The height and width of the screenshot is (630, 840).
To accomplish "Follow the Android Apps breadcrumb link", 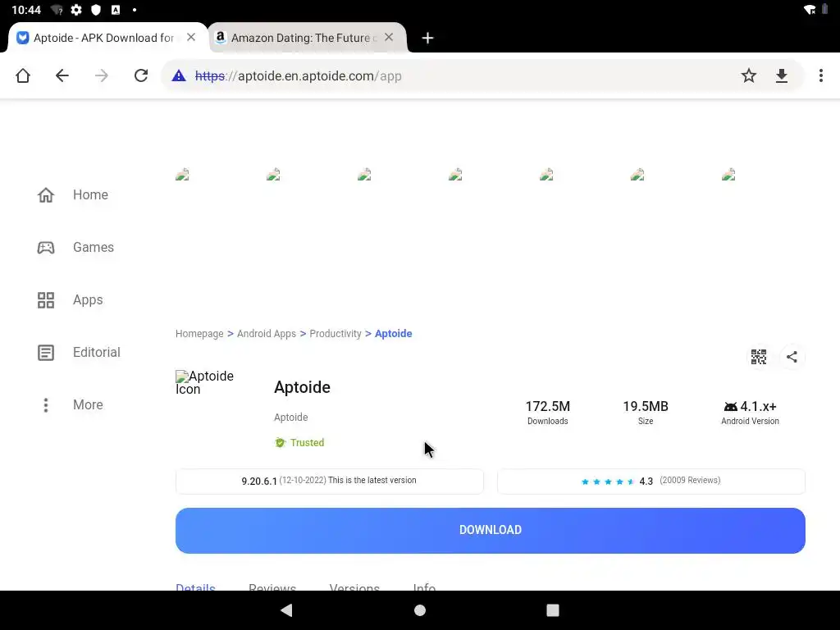I will (x=267, y=334).
